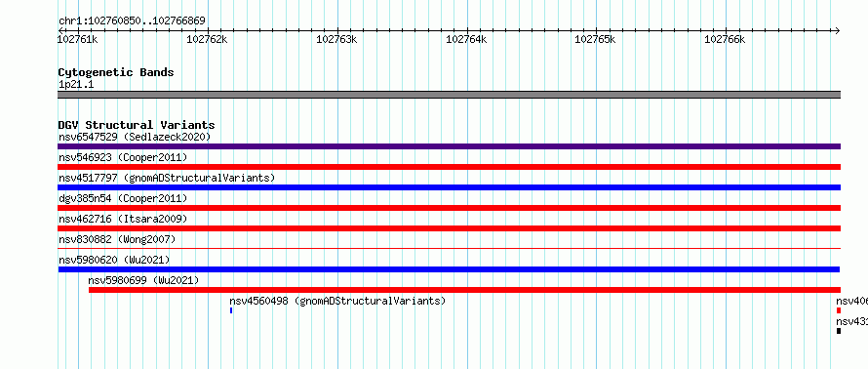Select the red nsv546923 Cooper2011 bar

[449, 167]
